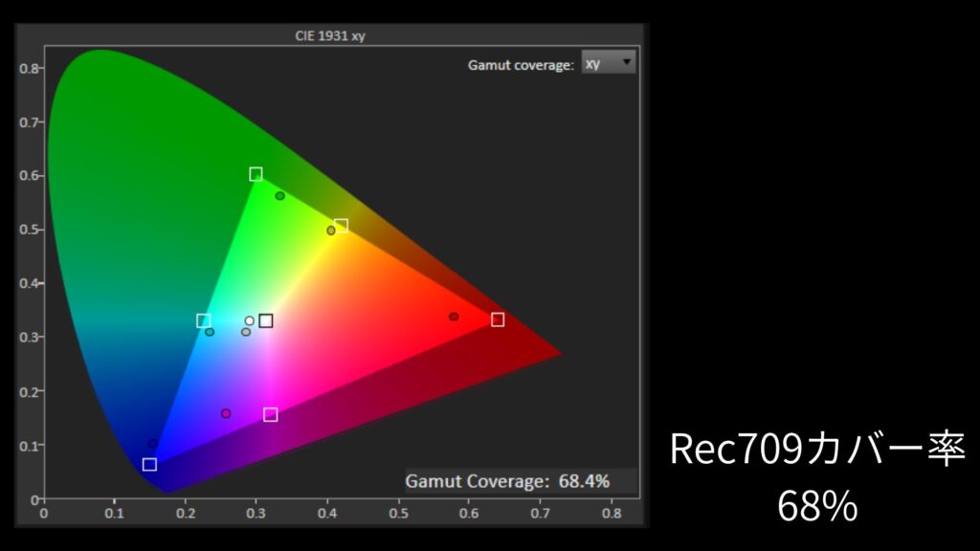Click the measured blue point dot
The width and height of the screenshot is (980, 551).
click(x=153, y=444)
